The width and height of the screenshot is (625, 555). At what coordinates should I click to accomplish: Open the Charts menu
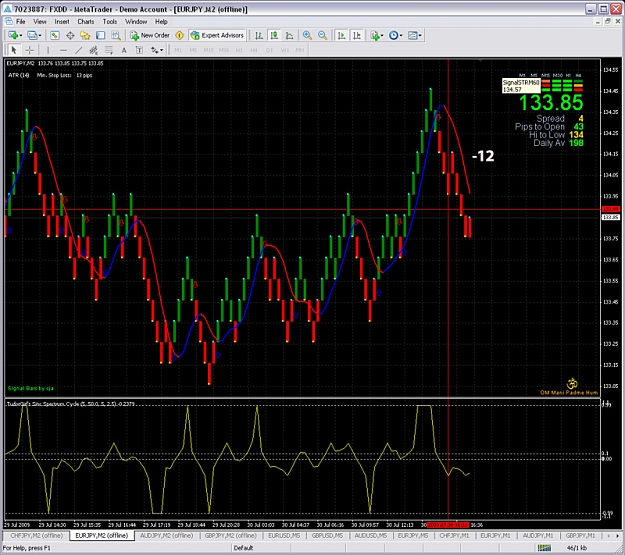tap(86, 22)
